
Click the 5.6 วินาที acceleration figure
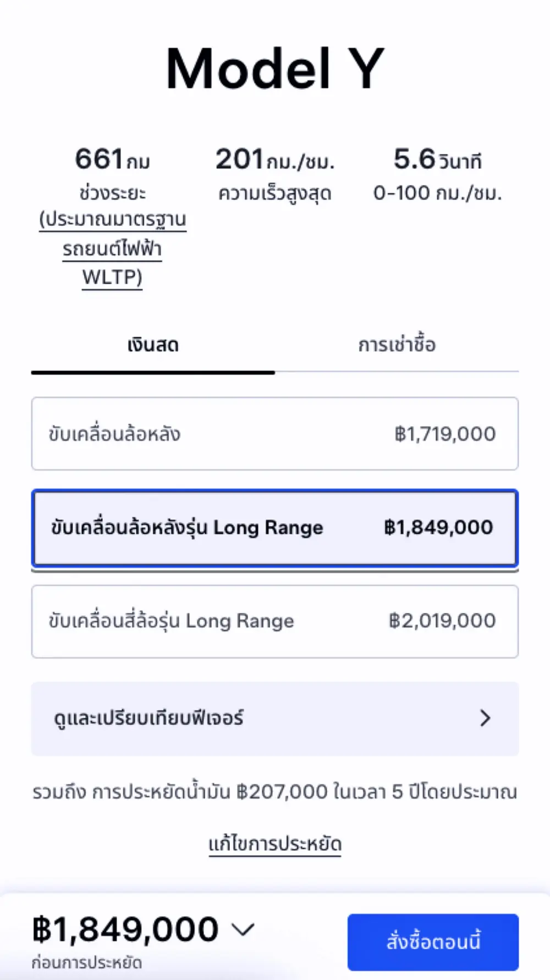coord(437,159)
